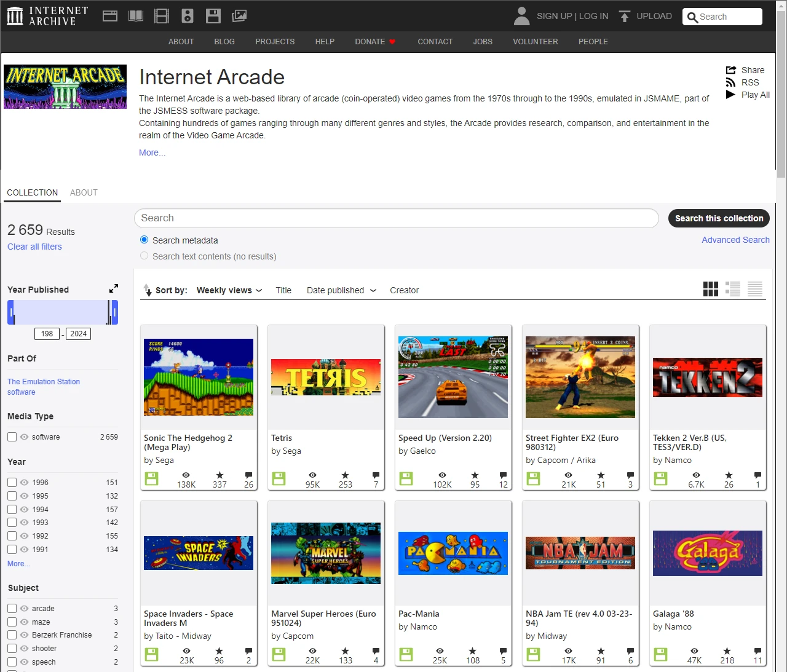787x672 pixels.
Task: Click software icon on Pac-Mania tile
Action: click(x=406, y=654)
